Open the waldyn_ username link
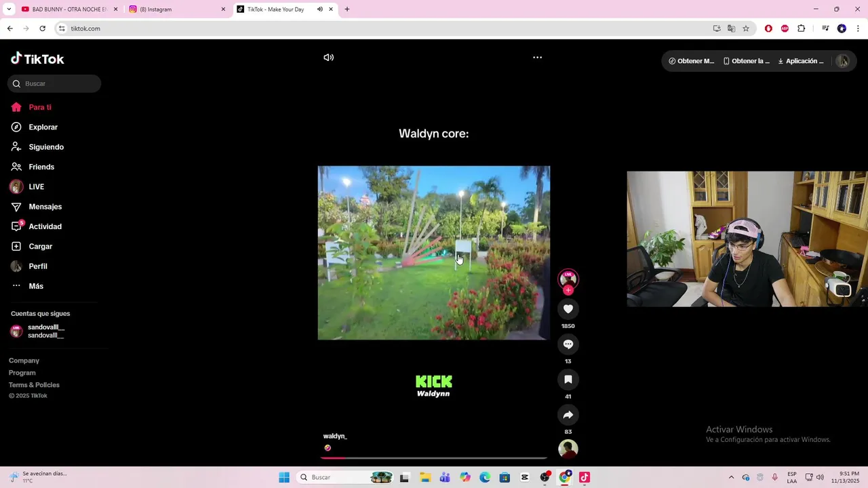Image resolution: width=868 pixels, height=488 pixels. 335,436
